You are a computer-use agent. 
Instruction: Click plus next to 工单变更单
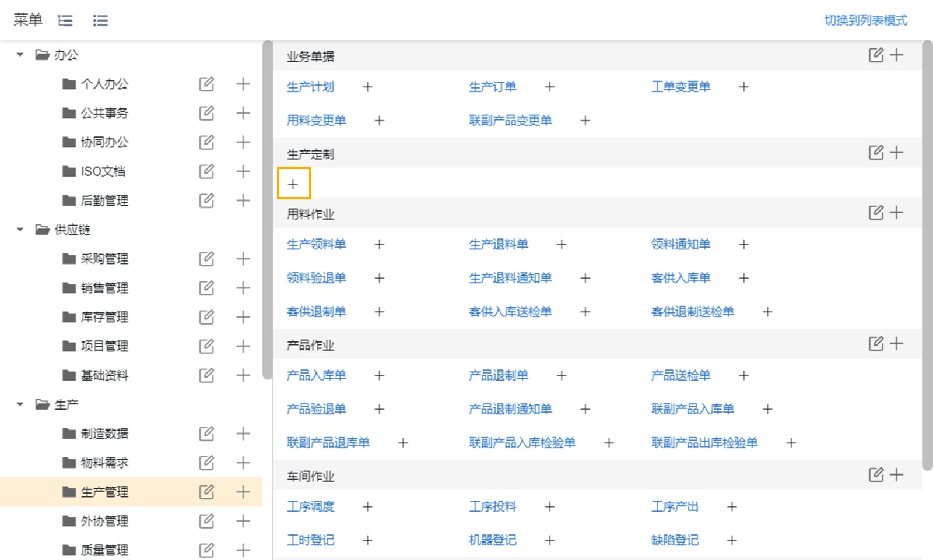coord(743,87)
